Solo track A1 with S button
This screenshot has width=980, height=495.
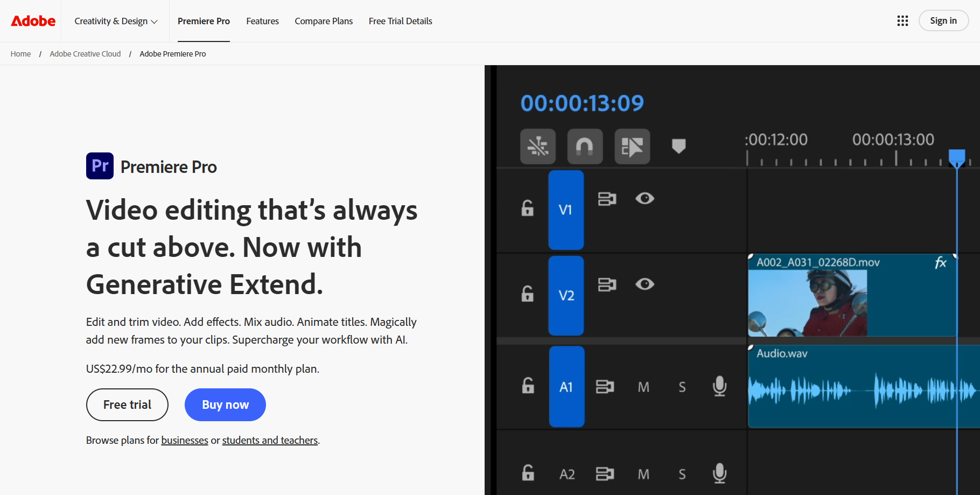pyautogui.click(x=682, y=387)
